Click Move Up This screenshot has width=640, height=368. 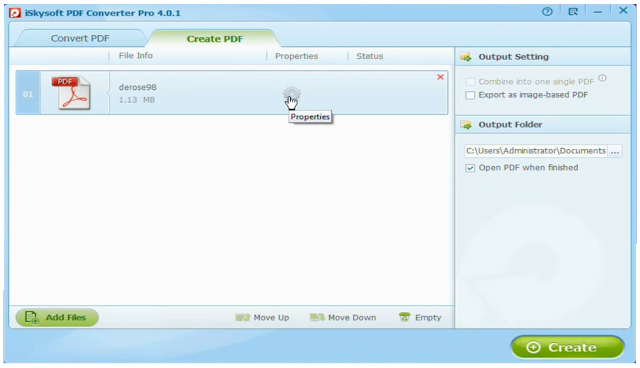(262, 317)
